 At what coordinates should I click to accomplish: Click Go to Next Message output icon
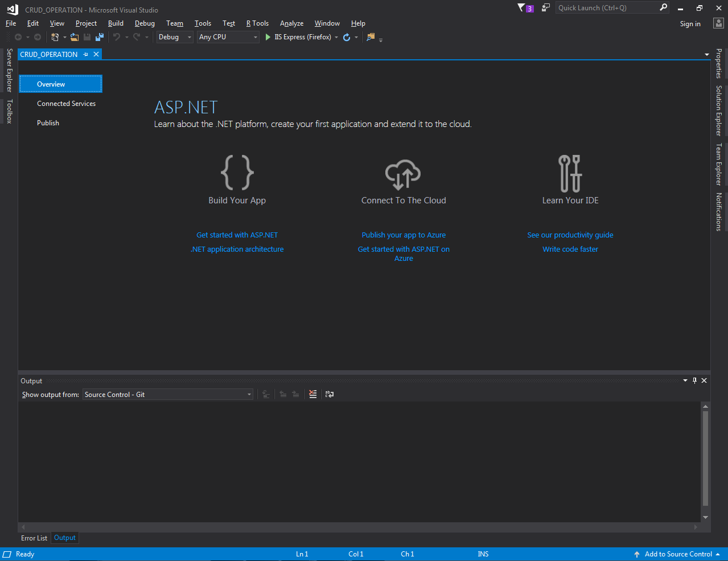(295, 394)
